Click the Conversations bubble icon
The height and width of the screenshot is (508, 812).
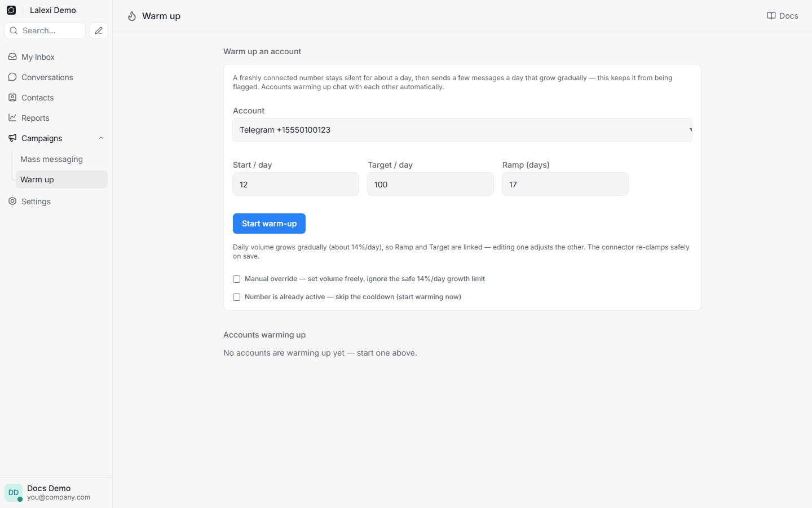click(12, 77)
